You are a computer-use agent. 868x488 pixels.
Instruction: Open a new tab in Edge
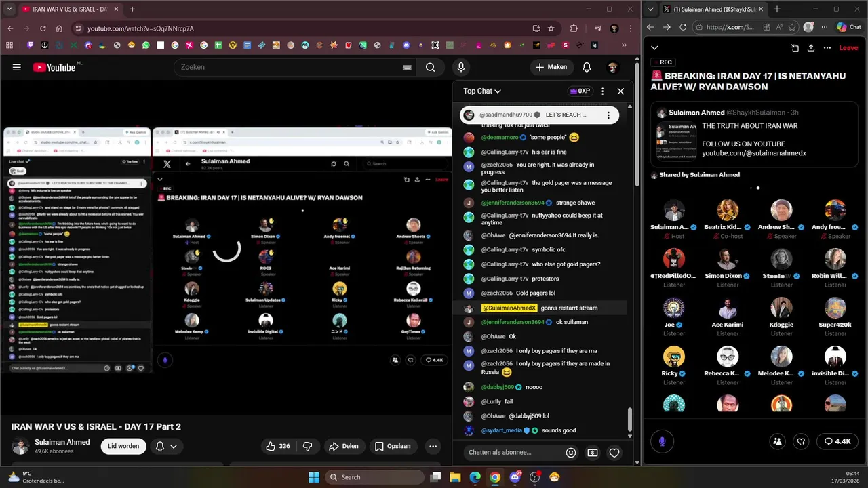[x=777, y=9]
